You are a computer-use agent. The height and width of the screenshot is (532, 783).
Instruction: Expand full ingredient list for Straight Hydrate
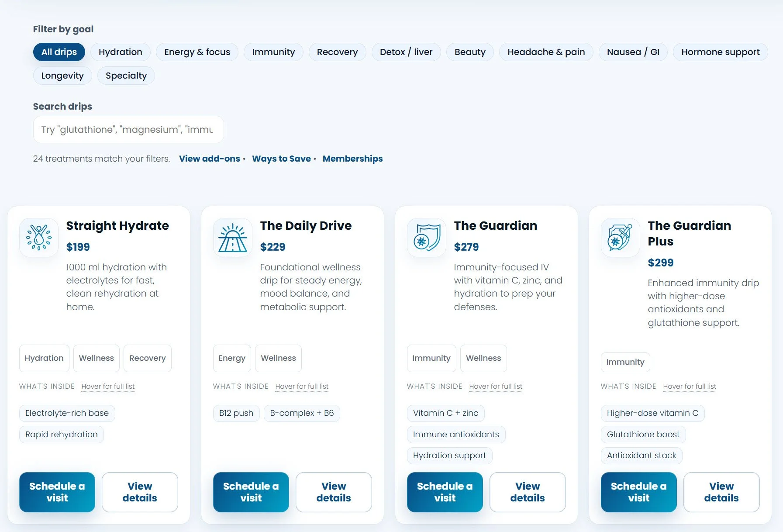tap(107, 386)
